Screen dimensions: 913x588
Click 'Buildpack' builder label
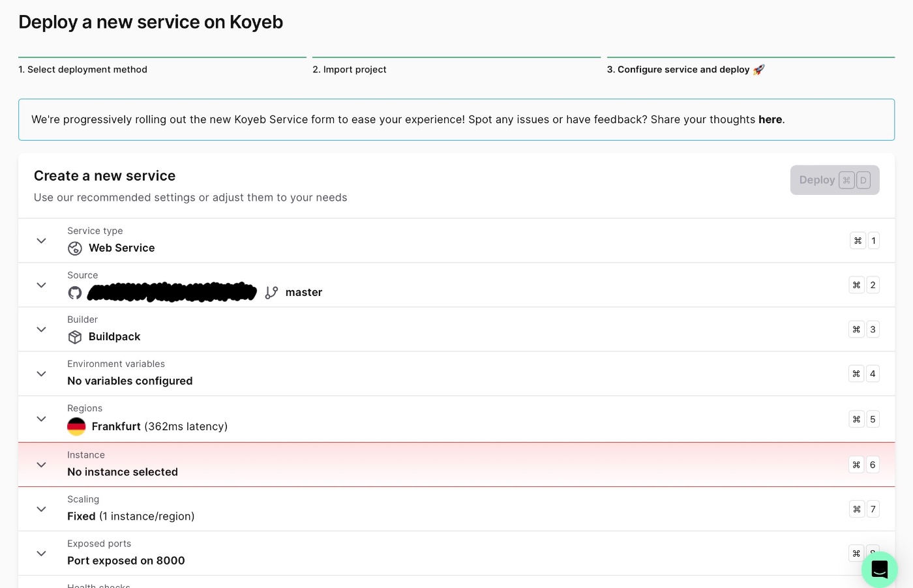tap(115, 336)
